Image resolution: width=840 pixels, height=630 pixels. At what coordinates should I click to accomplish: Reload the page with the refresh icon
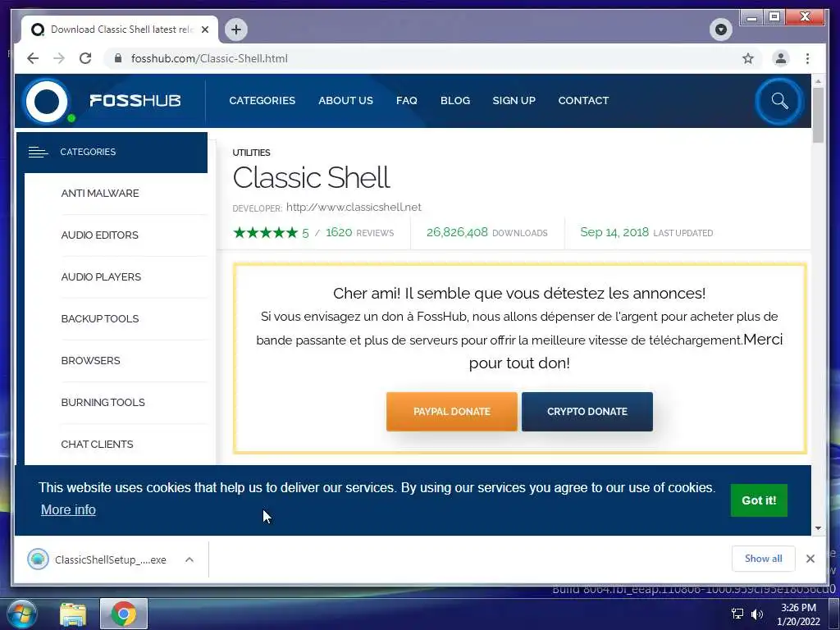pyautogui.click(x=85, y=58)
